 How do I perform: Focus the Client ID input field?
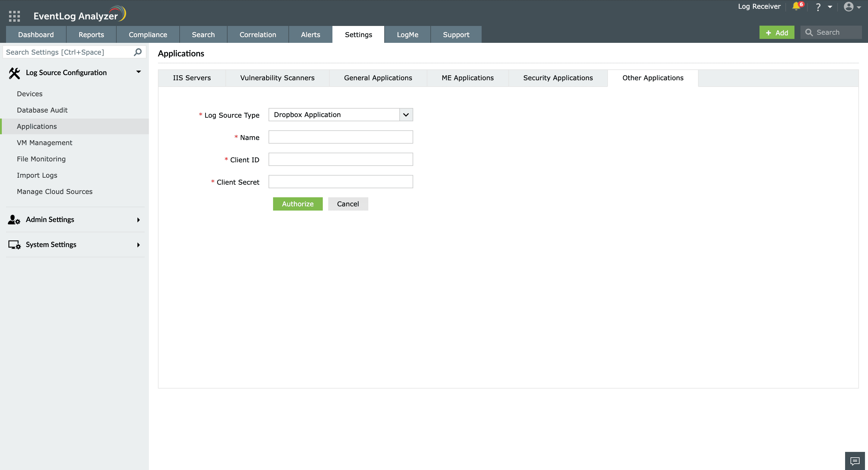point(340,160)
